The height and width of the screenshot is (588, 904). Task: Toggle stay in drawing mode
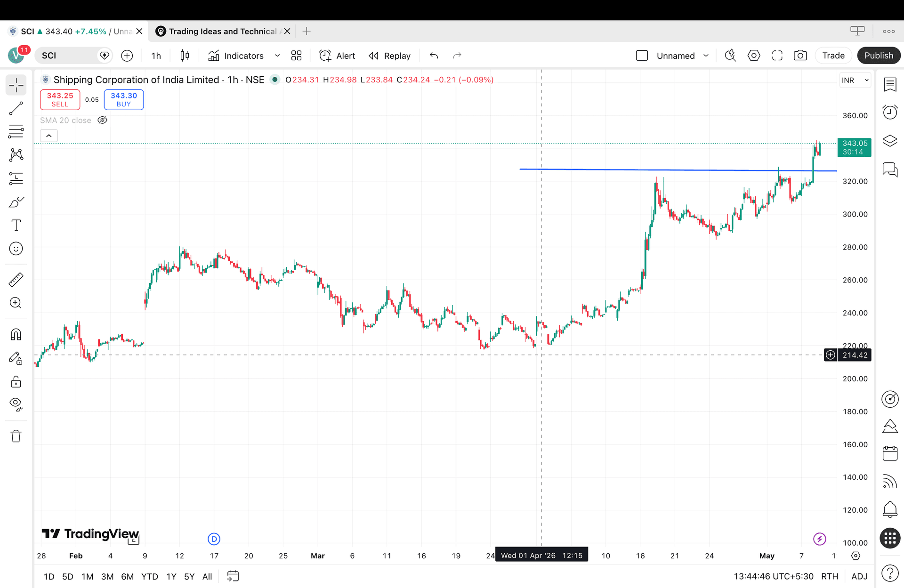(x=16, y=358)
